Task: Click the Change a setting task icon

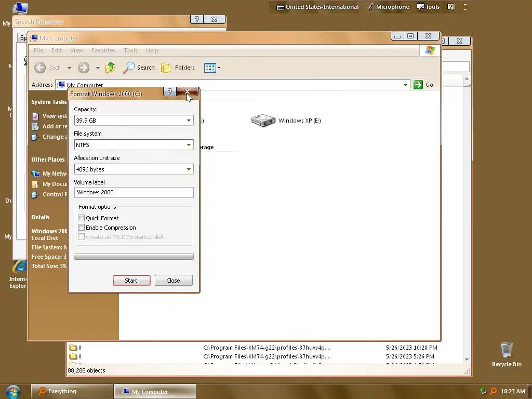Action: click(35, 137)
